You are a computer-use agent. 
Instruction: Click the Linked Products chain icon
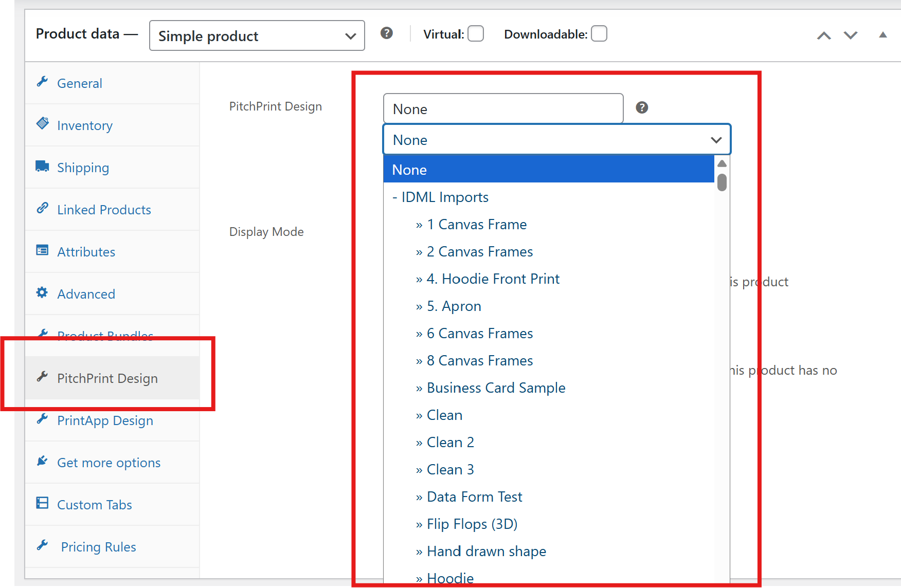[42, 208]
